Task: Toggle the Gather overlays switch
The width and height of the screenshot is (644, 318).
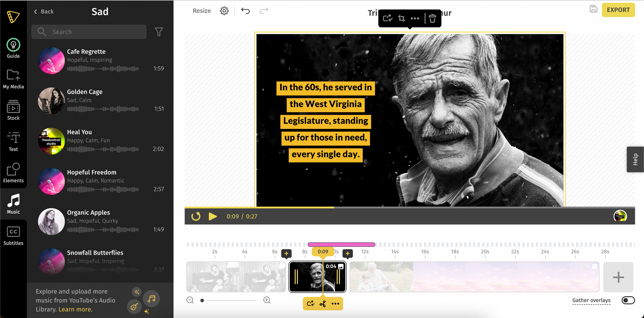Action: pos(628,300)
